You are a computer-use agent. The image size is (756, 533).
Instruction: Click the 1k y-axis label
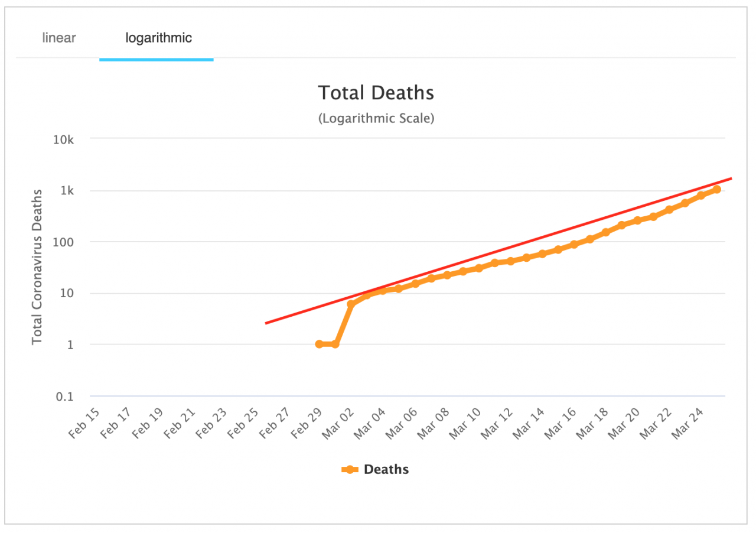(x=66, y=191)
